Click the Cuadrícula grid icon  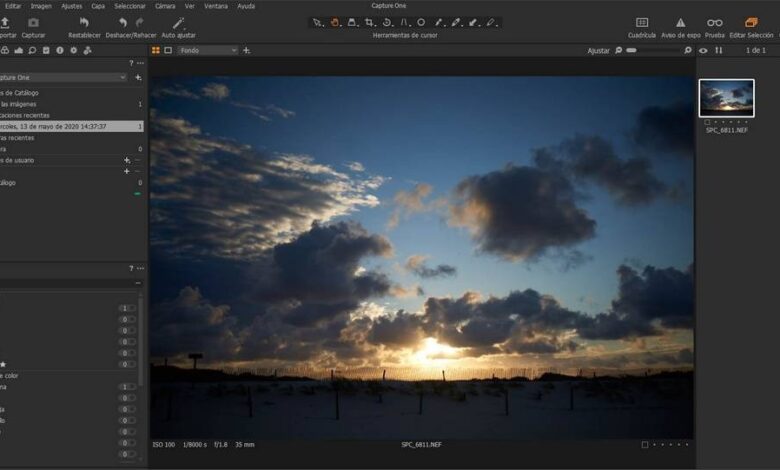tap(642, 23)
